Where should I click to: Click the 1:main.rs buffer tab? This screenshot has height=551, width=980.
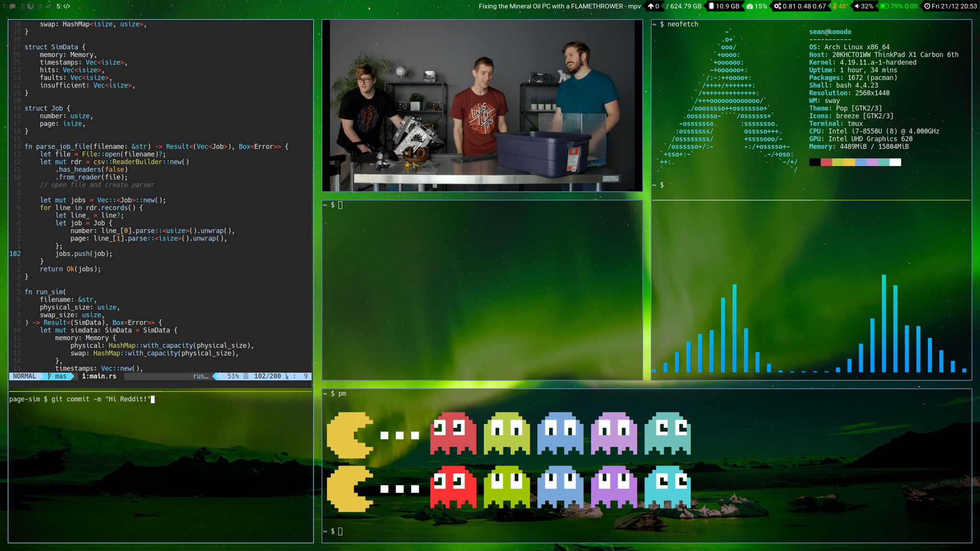coord(99,376)
